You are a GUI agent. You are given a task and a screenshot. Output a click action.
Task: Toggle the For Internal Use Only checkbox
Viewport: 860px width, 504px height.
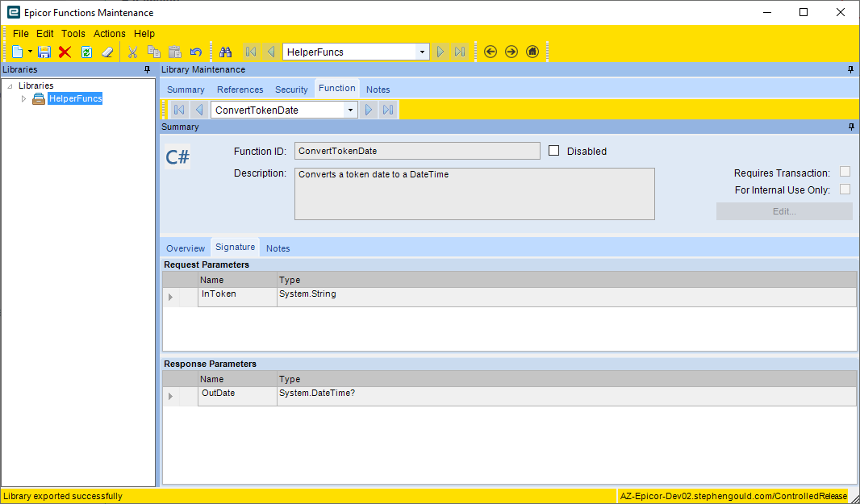coord(845,190)
